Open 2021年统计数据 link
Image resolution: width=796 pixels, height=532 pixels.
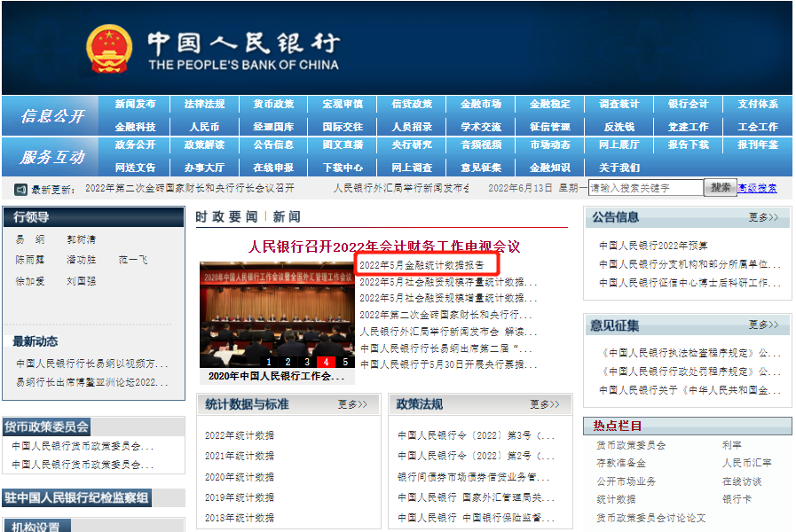240,456
